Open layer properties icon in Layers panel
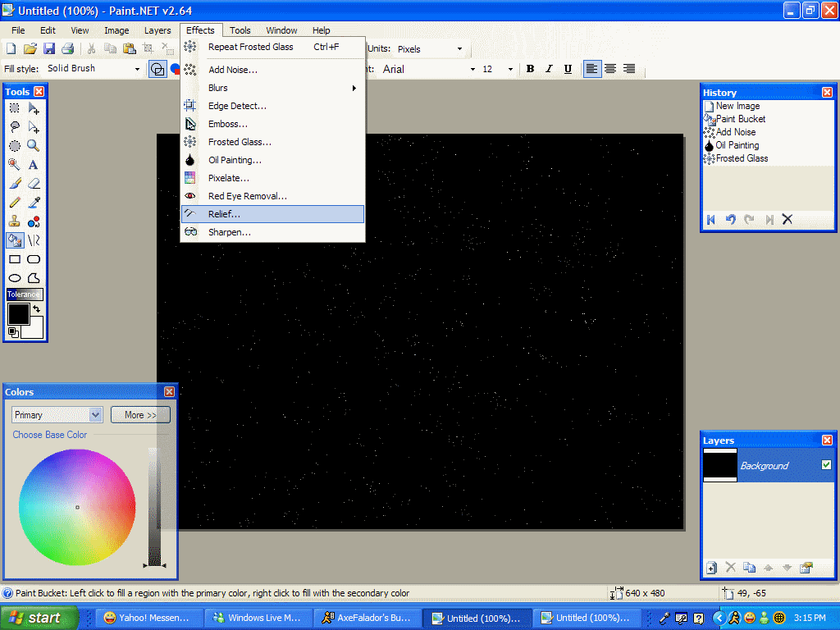The height and width of the screenshot is (630, 840). point(806,568)
